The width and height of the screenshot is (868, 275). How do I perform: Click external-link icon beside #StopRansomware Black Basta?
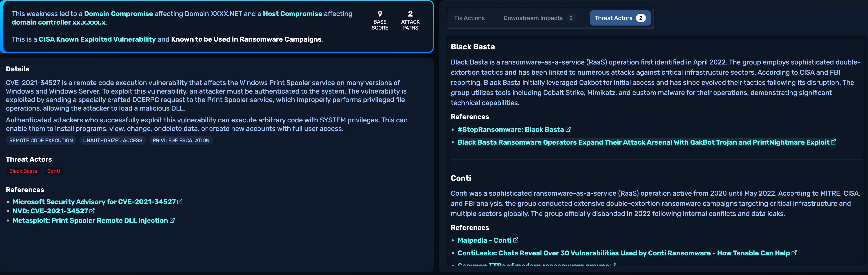[x=568, y=129]
